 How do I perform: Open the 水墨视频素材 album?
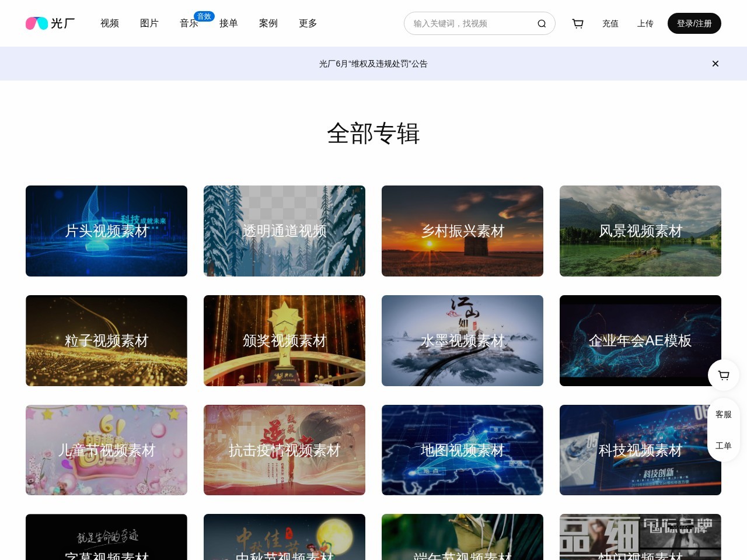pos(462,341)
